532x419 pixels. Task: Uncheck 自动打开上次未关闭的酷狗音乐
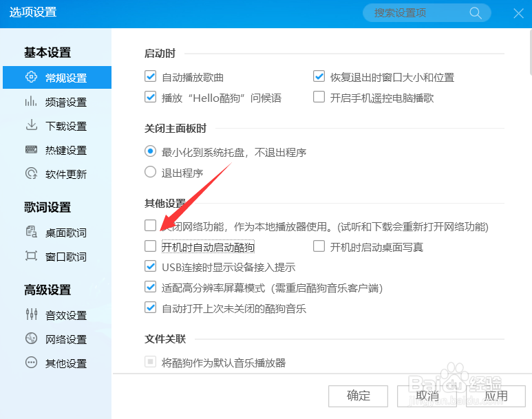pos(150,308)
